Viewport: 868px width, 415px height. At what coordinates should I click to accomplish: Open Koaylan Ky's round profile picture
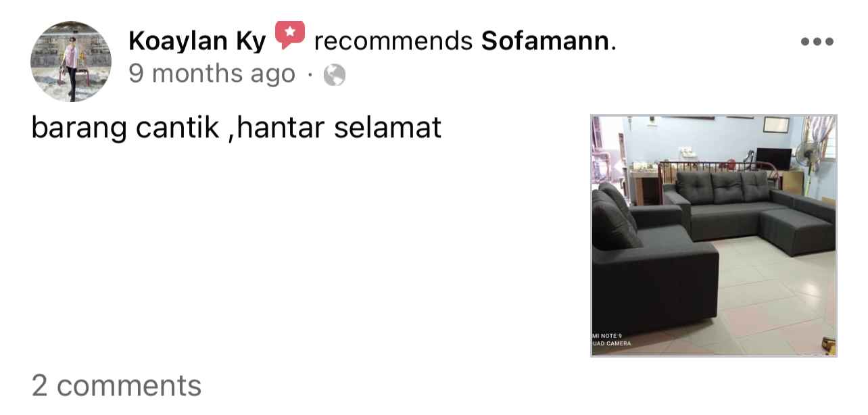point(71,62)
